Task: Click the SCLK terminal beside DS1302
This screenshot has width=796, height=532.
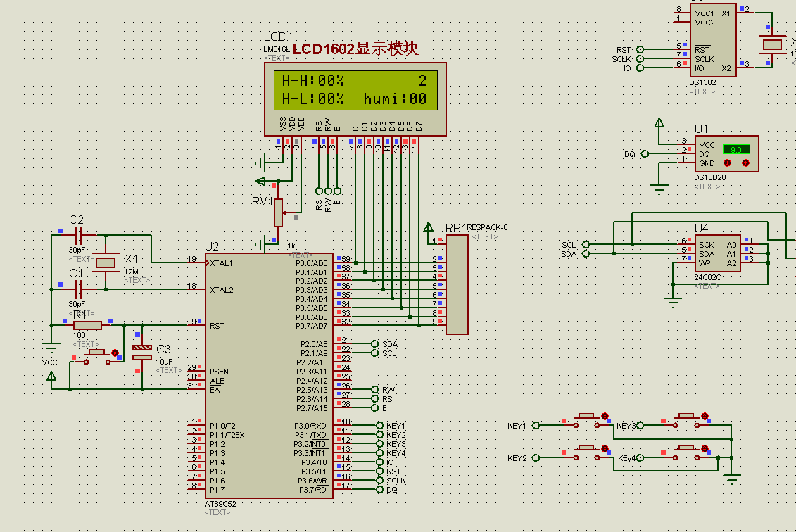Action: (x=640, y=58)
